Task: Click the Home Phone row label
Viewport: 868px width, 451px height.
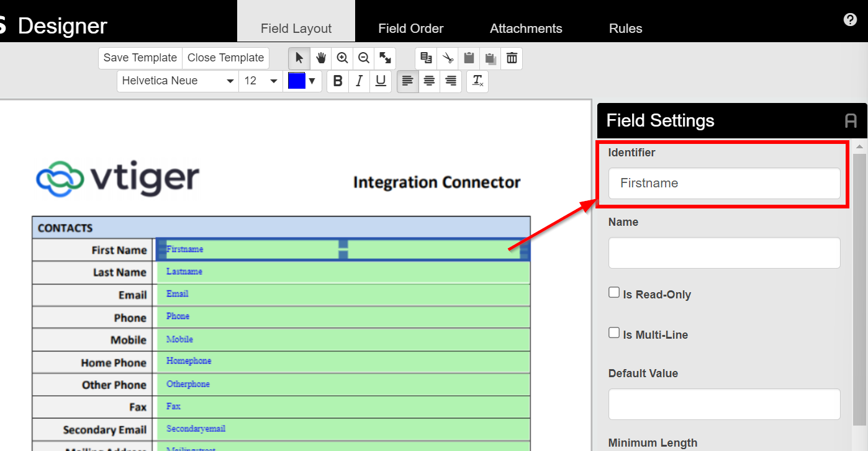Action: (x=114, y=363)
